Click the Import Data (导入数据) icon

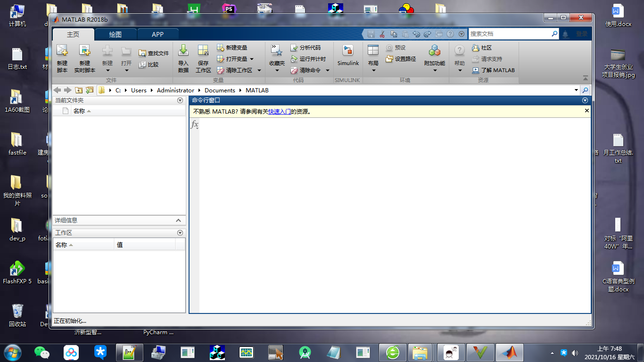tap(183, 51)
